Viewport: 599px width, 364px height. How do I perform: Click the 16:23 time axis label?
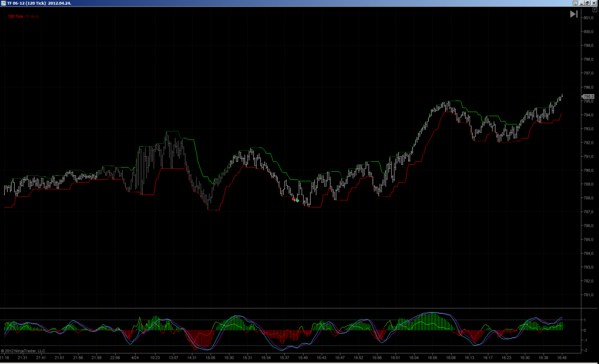point(506,358)
